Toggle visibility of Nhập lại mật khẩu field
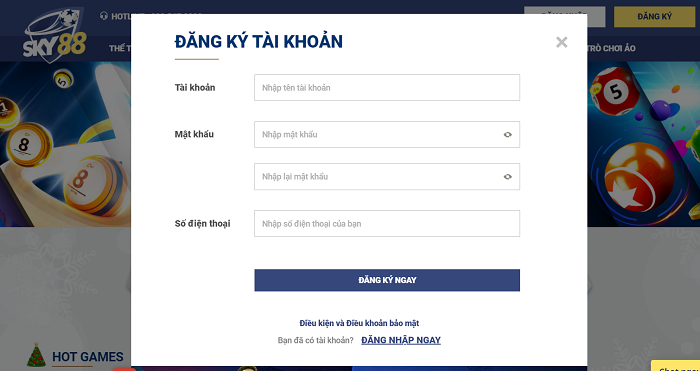The width and height of the screenshot is (700, 371). [x=508, y=177]
